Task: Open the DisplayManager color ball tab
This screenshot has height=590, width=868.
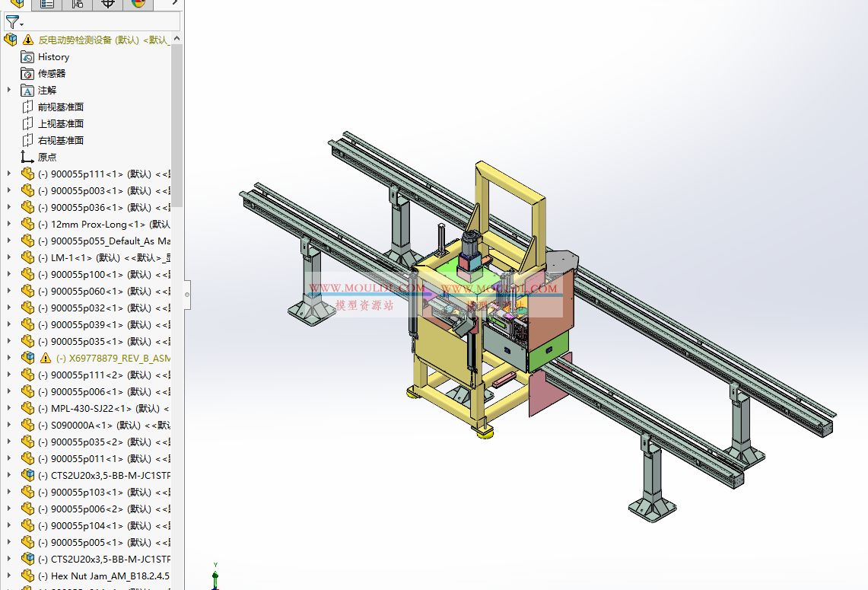Action: tap(138, 4)
